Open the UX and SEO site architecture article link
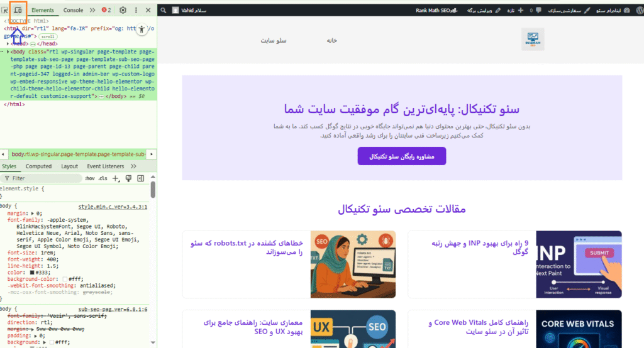This screenshot has height=348, width=644. 253,327
